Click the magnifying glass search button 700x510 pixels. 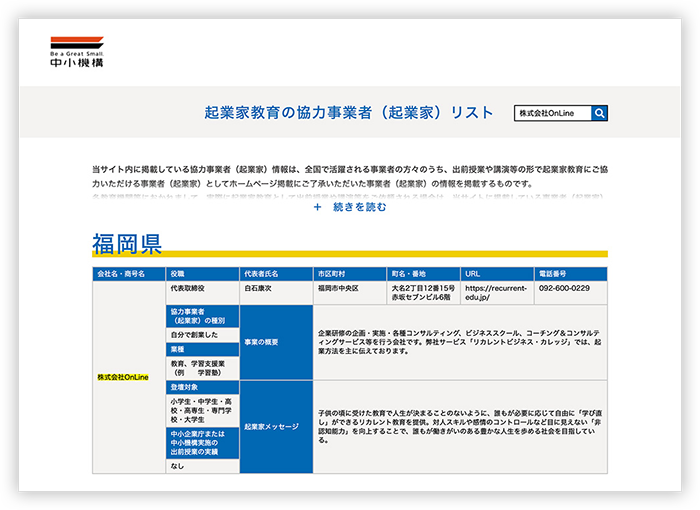(599, 114)
